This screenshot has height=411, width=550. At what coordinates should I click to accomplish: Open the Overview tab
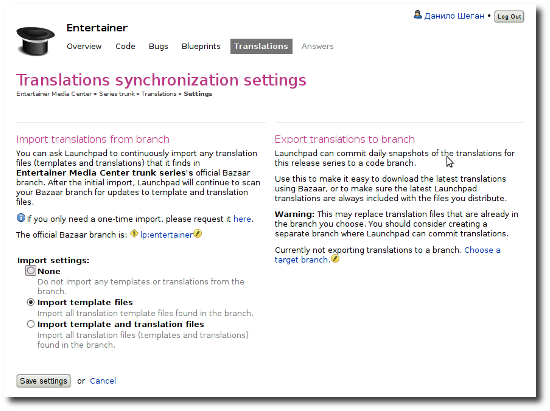(x=84, y=46)
